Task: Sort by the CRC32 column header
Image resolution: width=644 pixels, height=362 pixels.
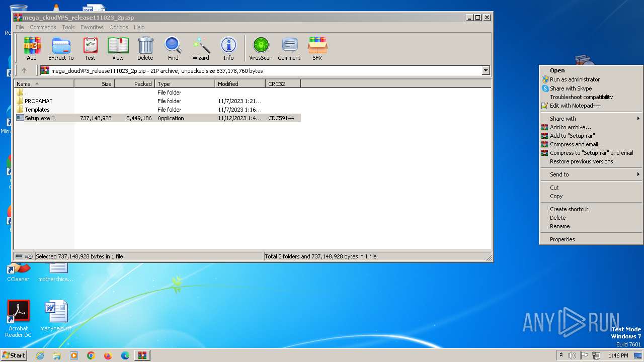Action: pyautogui.click(x=283, y=84)
